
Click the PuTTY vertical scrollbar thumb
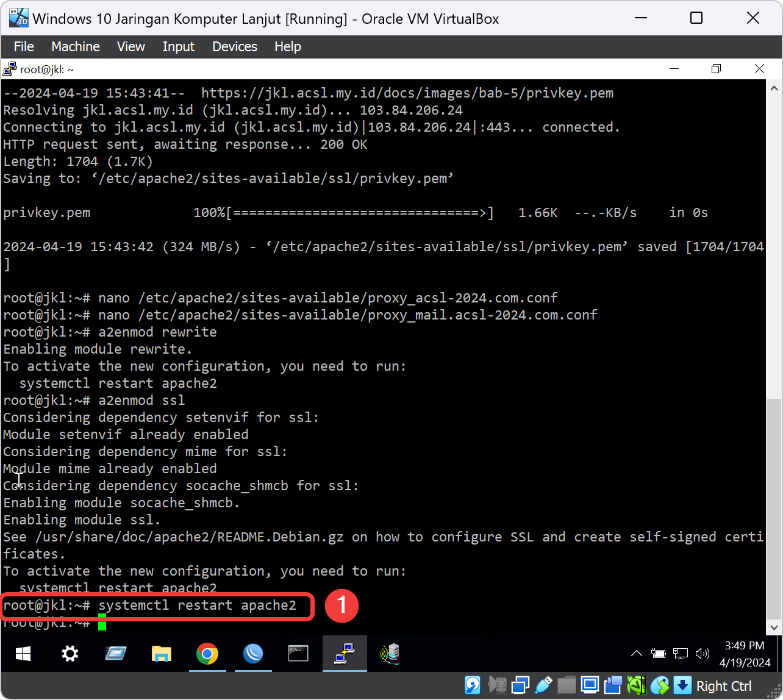point(774,509)
